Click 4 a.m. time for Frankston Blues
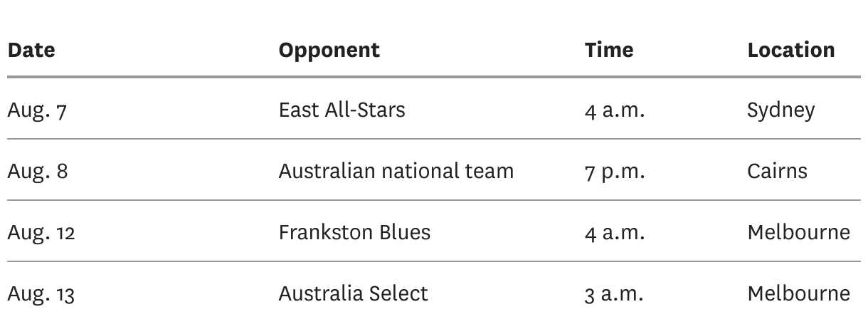868x329 pixels. [615, 233]
